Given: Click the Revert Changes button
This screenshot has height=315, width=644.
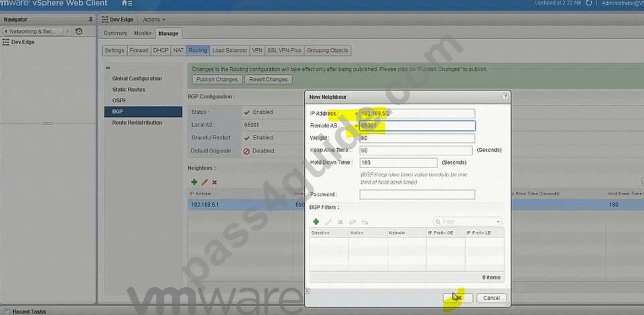Looking at the screenshot, I should [x=268, y=79].
